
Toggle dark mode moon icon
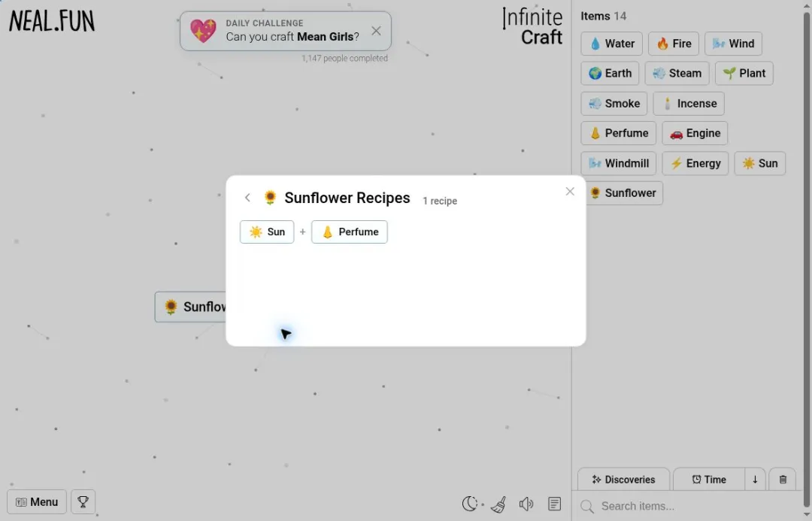470,504
